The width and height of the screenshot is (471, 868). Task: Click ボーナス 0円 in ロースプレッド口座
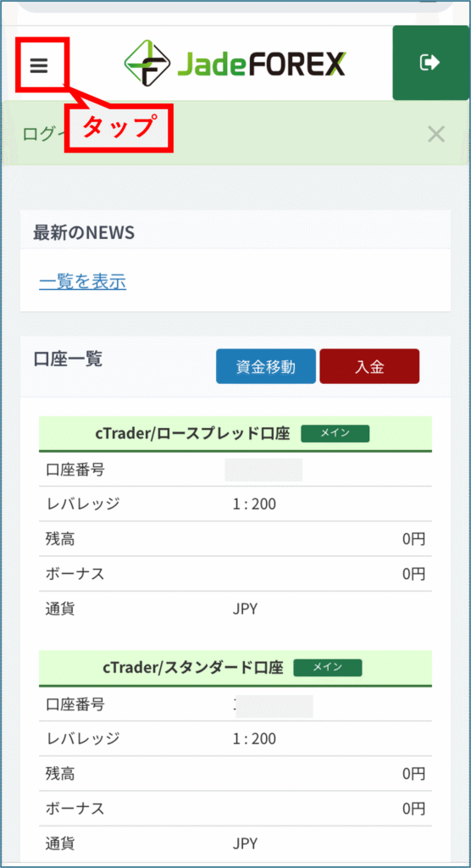click(414, 574)
